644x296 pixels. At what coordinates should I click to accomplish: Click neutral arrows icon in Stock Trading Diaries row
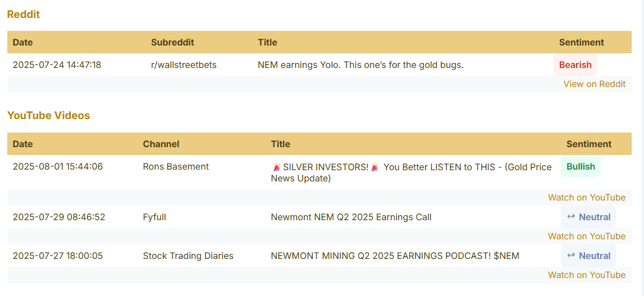(x=571, y=256)
